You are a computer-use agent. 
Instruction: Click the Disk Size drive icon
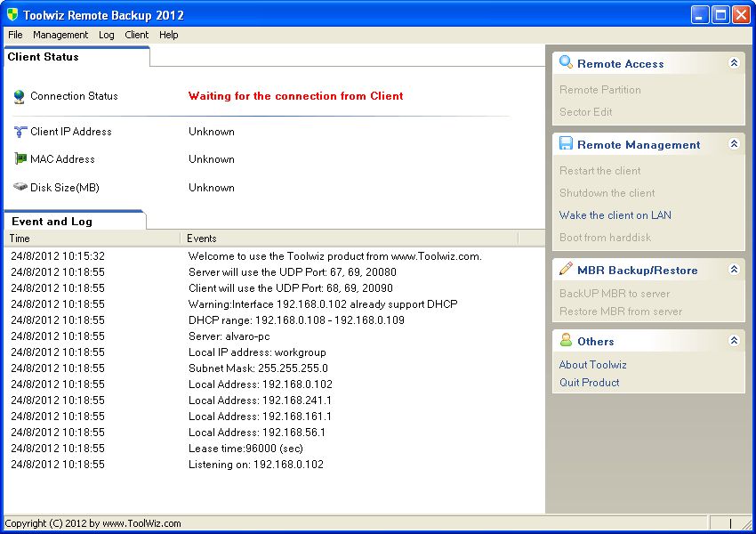[19, 187]
